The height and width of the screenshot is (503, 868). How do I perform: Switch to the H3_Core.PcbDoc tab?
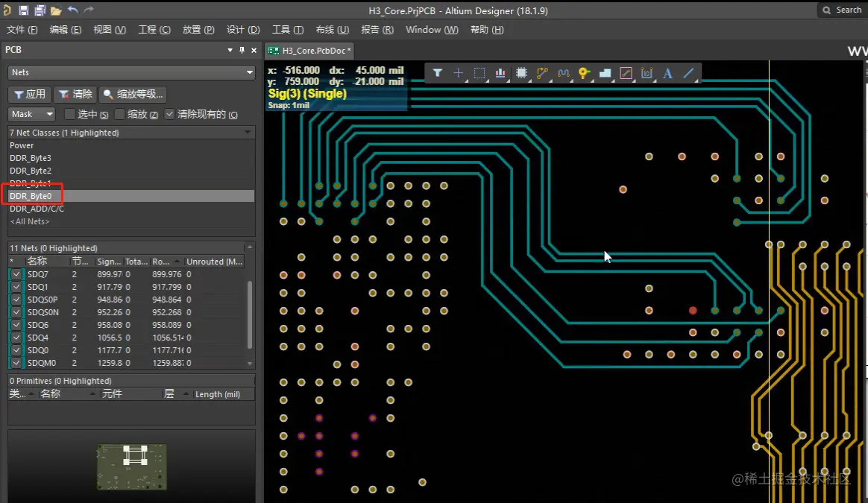(x=312, y=51)
